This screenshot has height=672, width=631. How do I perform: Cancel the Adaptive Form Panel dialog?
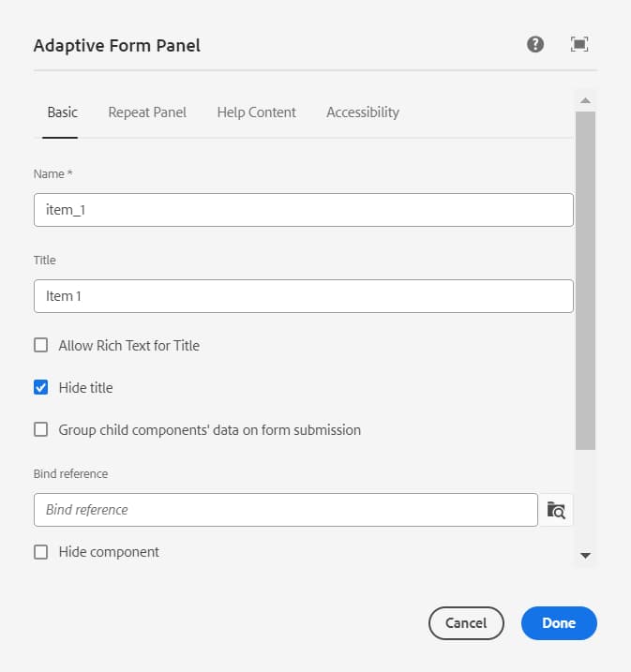[x=466, y=622]
